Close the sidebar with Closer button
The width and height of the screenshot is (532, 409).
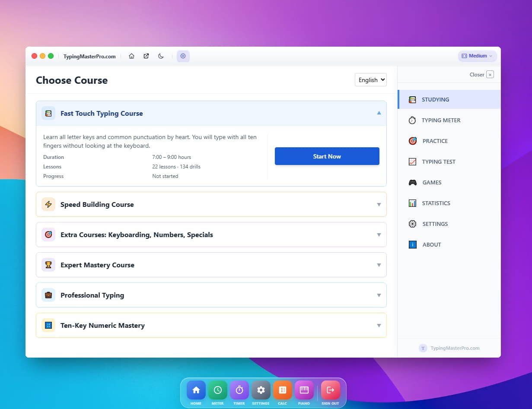click(481, 75)
